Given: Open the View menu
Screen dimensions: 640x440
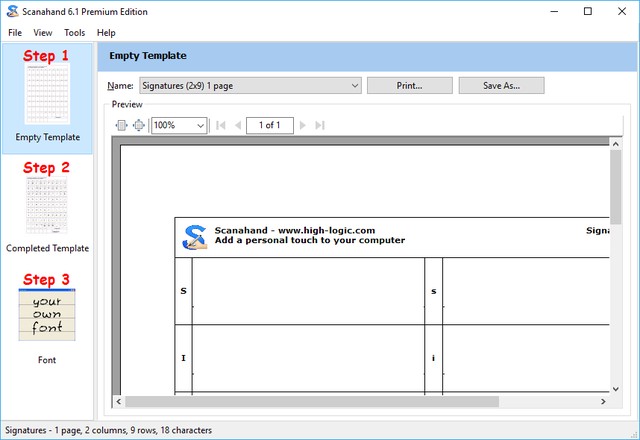Looking at the screenshot, I should tap(43, 33).
